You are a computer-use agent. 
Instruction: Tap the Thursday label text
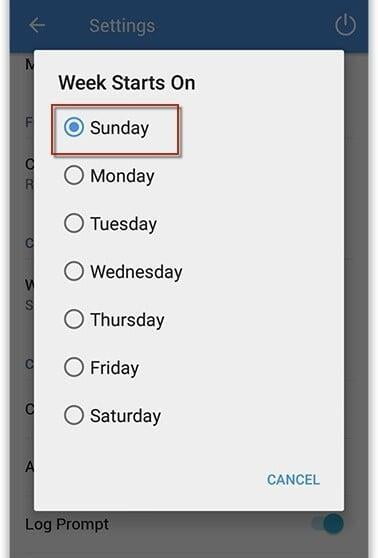click(x=127, y=320)
